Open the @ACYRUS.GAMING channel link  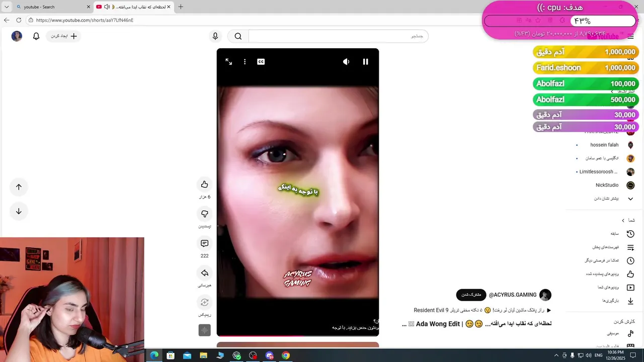click(513, 295)
